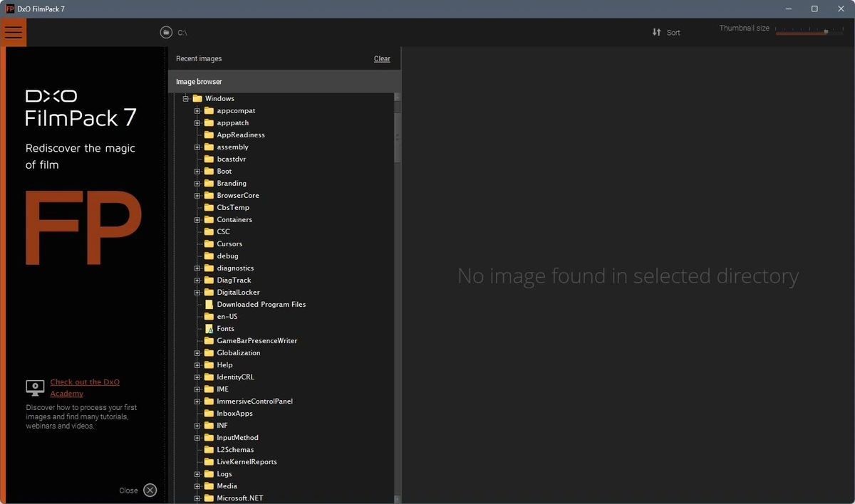Clear the recent images list
The width and height of the screenshot is (855, 504).
click(x=382, y=59)
